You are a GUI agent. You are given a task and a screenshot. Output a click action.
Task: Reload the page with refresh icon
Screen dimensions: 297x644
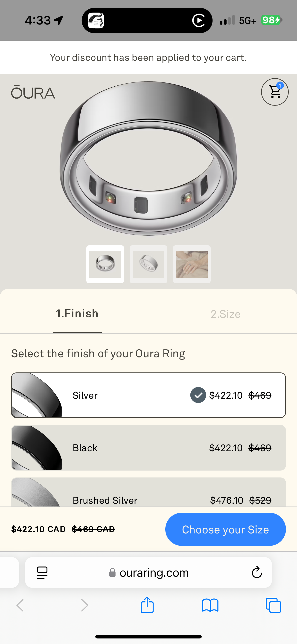[256, 572]
